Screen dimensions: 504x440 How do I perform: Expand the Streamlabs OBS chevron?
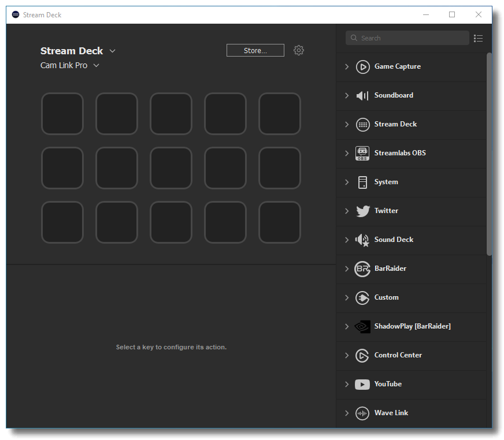point(347,153)
